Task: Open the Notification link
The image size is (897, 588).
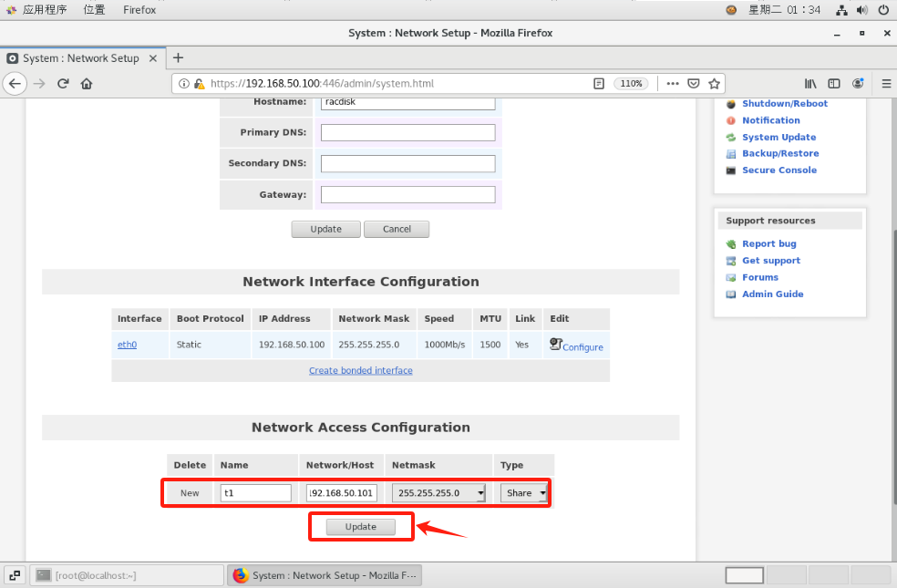Action: (x=771, y=120)
